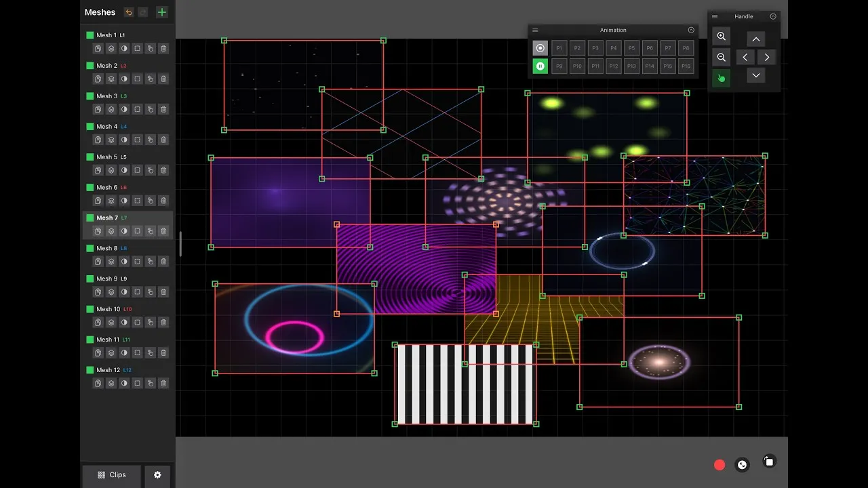Select animation preset P16
This screenshot has height=488, width=868.
[686, 66]
